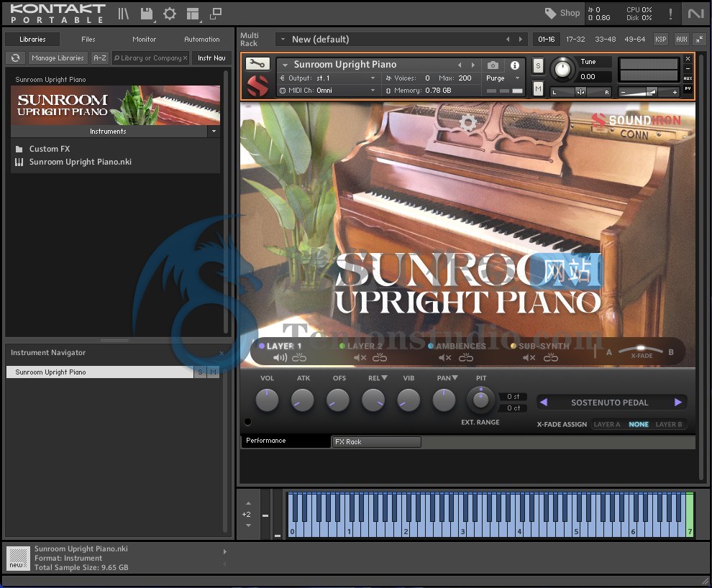Open Sunroom Upright Piano.nki instrument
The image size is (712, 588).
(x=81, y=162)
